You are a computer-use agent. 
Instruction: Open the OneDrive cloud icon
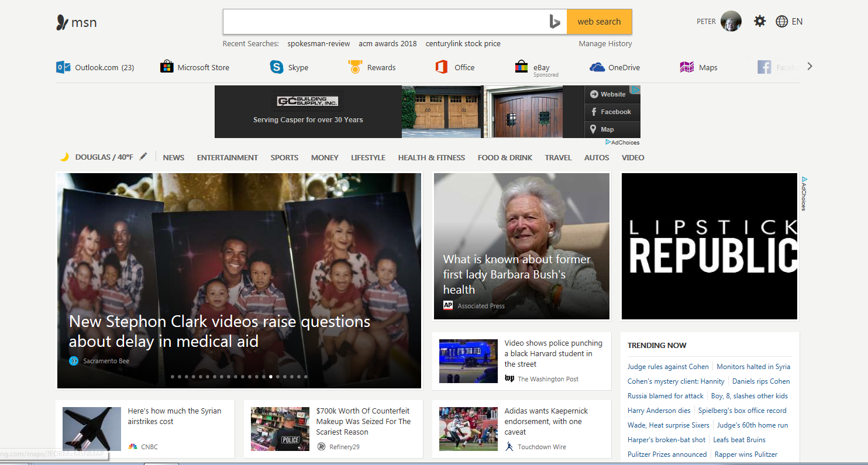(x=597, y=67)
